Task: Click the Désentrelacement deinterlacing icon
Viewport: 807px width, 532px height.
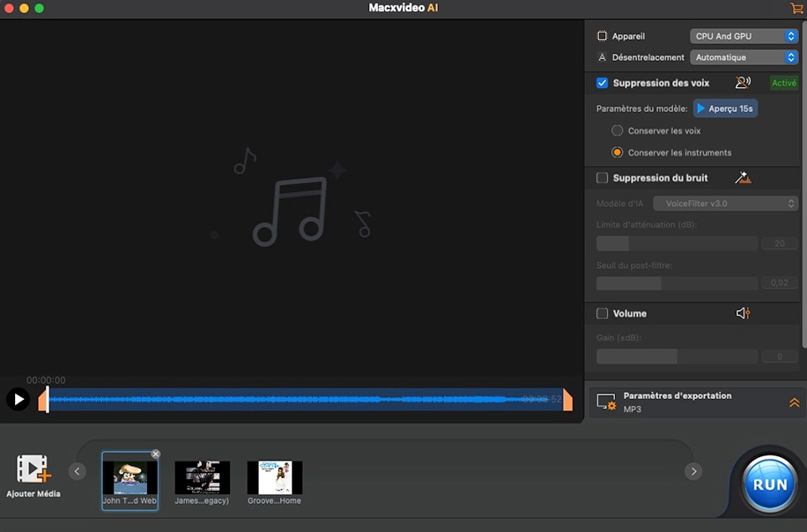Action: pyautogui.click(x=601, y=56)
